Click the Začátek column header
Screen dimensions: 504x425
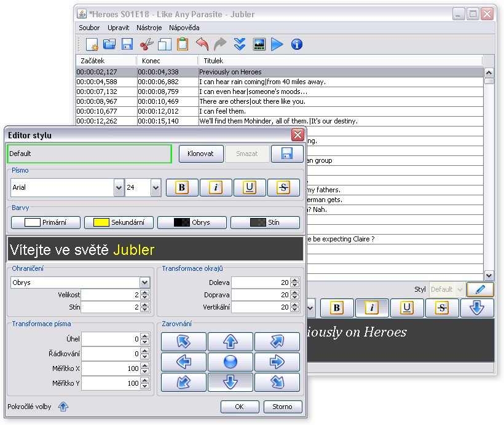coord(106,61)
